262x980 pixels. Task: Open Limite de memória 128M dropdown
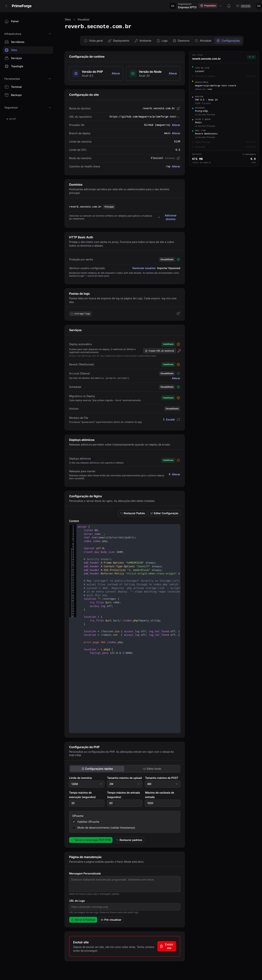point(87,784)
